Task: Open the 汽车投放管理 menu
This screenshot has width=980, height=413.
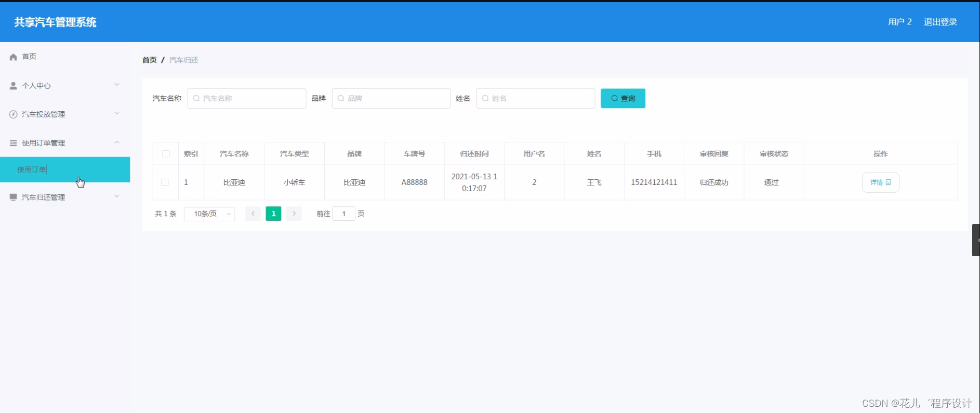Action: [x=65, y=114]
